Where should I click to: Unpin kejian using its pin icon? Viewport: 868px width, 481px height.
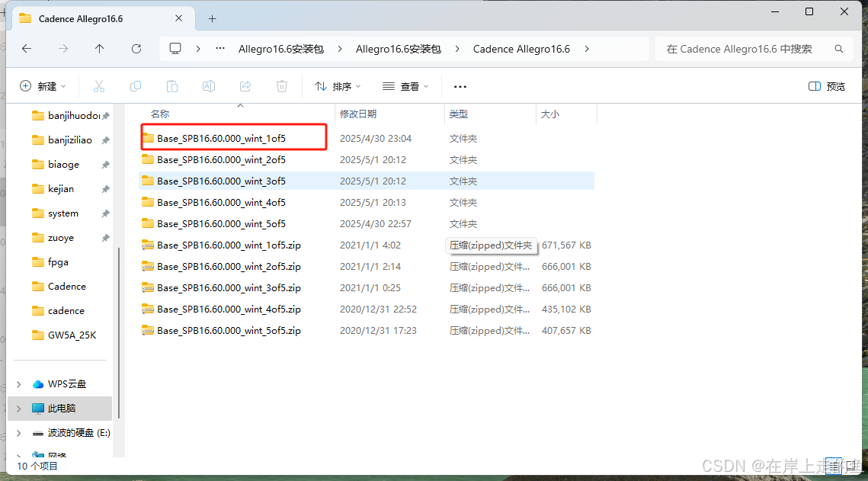click(x=105, y=189)
